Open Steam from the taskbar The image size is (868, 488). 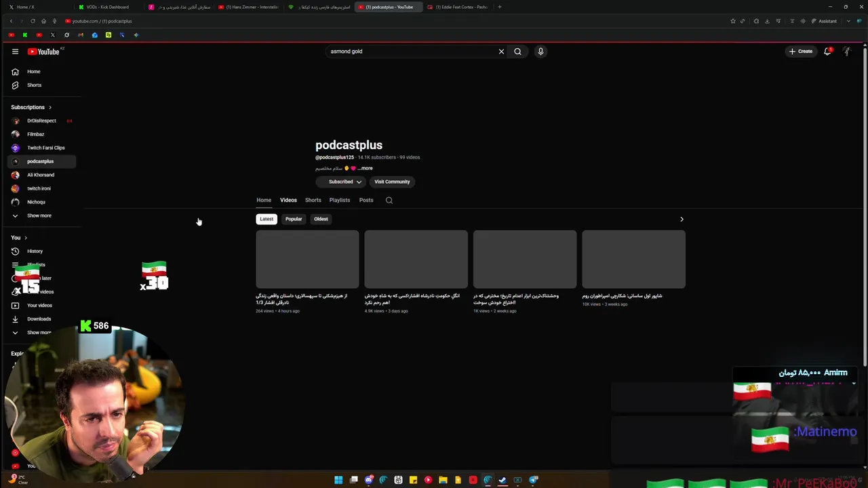click(502, 480)
